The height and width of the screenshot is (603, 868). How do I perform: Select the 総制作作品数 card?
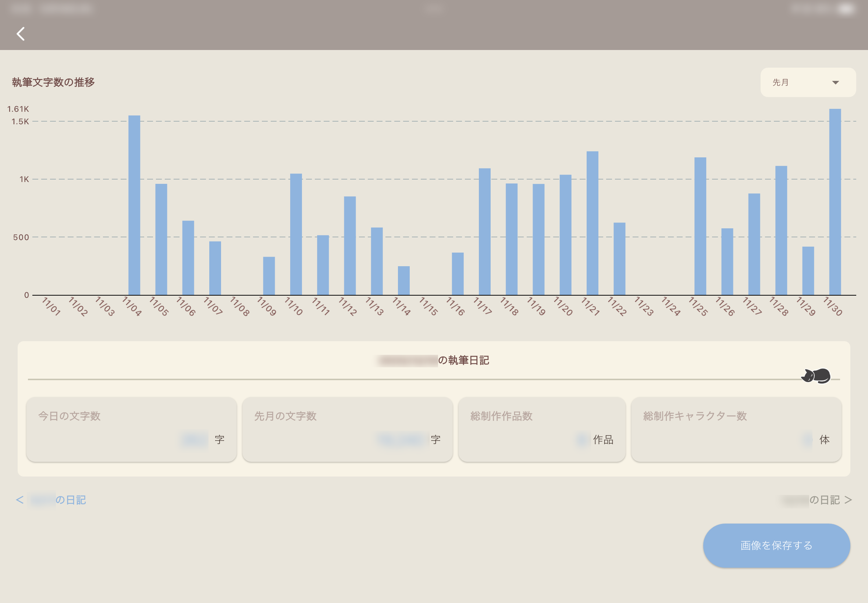pyautogui.click(x=541, y=429)
